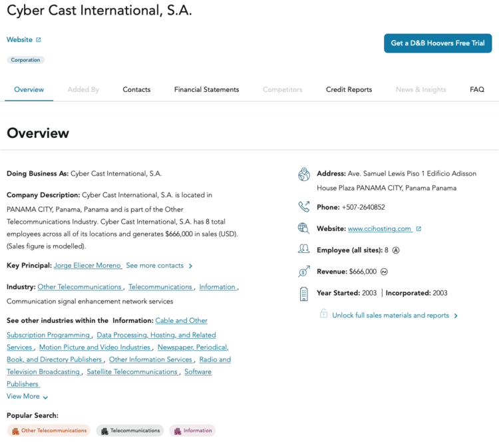
Task: Click the external link icon after www.ccihosting.com
Action: 418,228
